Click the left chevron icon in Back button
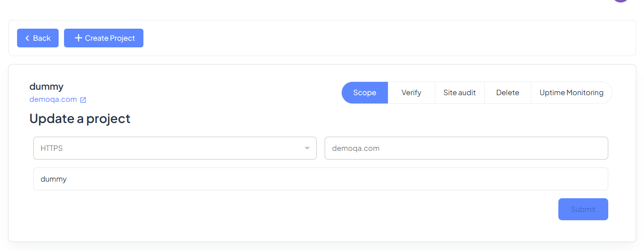644x251 pixels. pyautogui.click(x=27, y=38)
